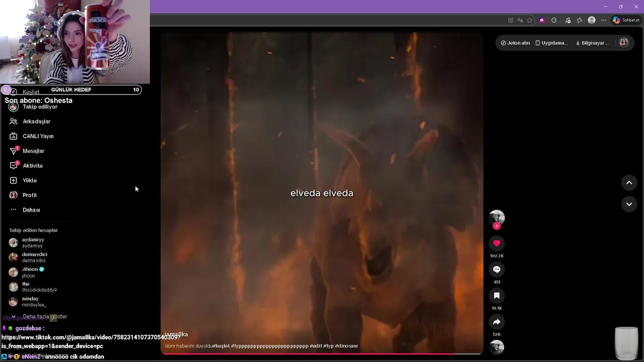The height and width of the screenshot is (362, 644).
Task: Go to next video with down arrow
Action: pos(629,204)
